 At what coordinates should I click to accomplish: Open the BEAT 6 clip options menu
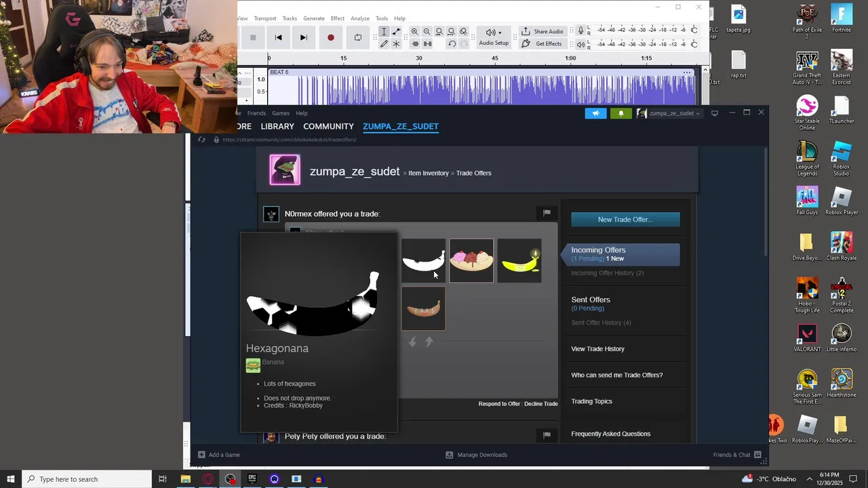(x=687, y=73)
